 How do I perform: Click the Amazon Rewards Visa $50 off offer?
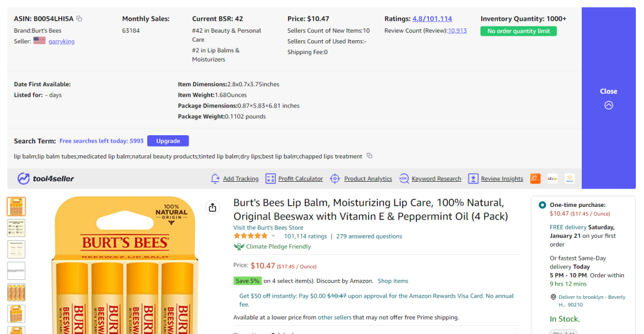coord(376,300)
